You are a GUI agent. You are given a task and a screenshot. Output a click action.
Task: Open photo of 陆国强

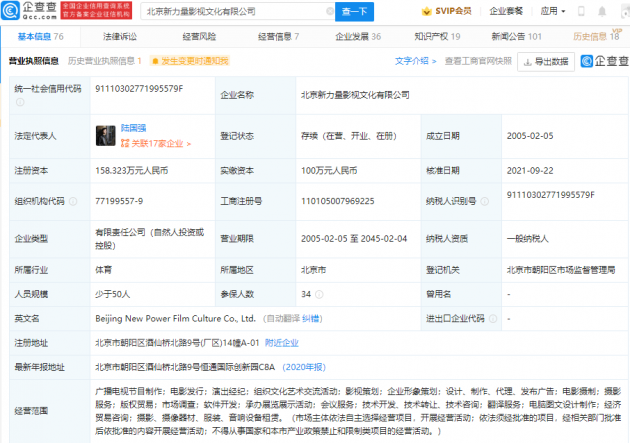click(106, 136)
